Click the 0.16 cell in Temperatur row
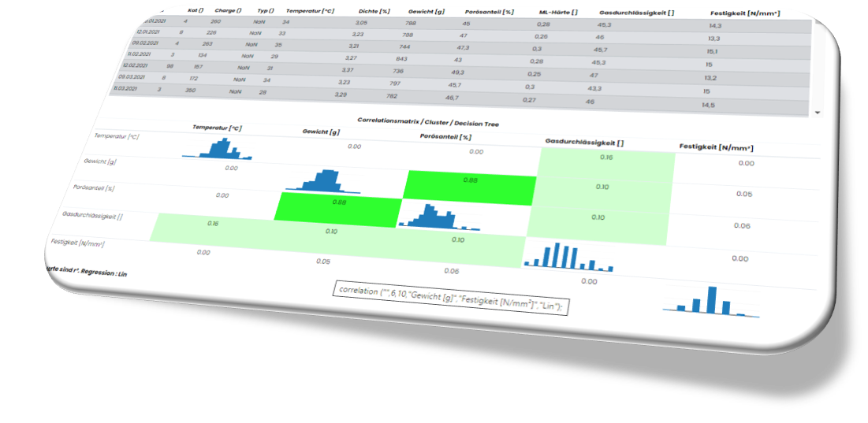The width and height of the screenshot is (868, 423). [605, 158]
